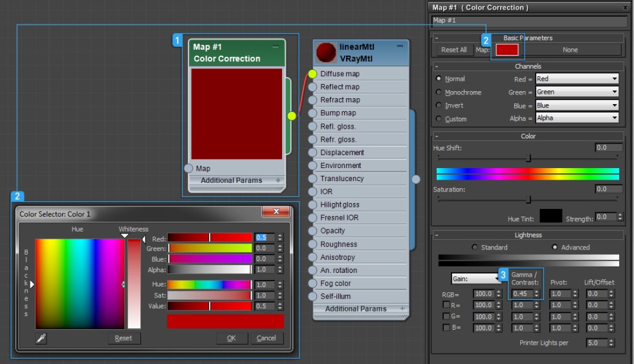Collapse the linearMtl VRayMtl node

click(400, 46)
